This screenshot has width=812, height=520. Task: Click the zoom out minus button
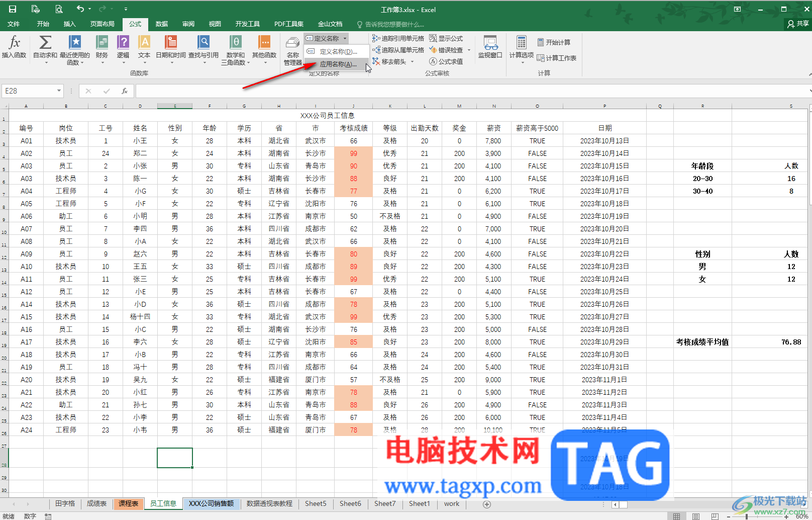[729, 516]
